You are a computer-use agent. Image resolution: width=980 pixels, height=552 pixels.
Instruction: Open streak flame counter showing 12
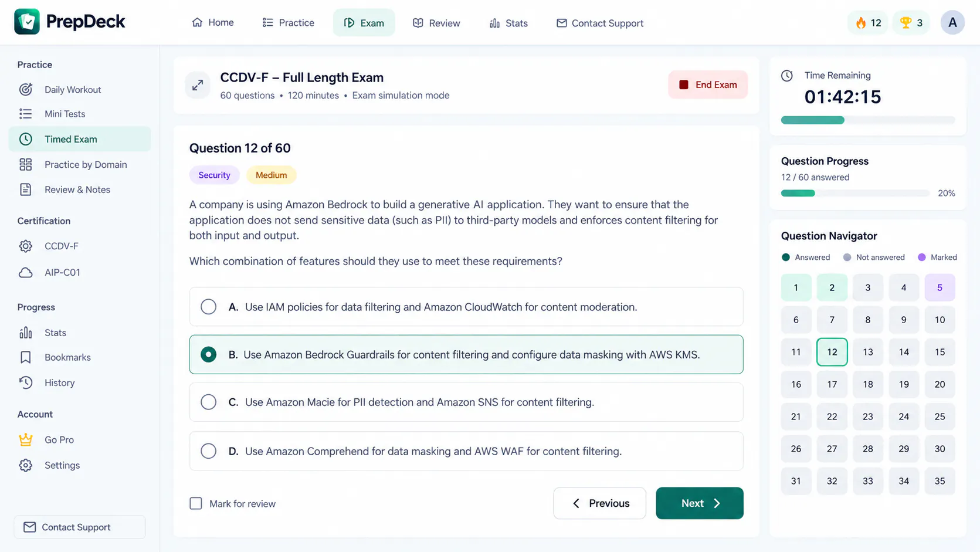tap(868, 23)
